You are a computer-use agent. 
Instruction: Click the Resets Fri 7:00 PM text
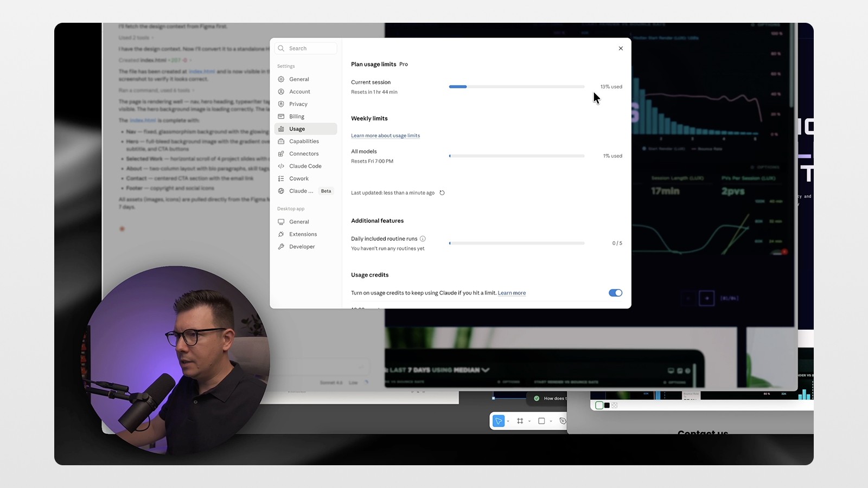tap(372, 161)
